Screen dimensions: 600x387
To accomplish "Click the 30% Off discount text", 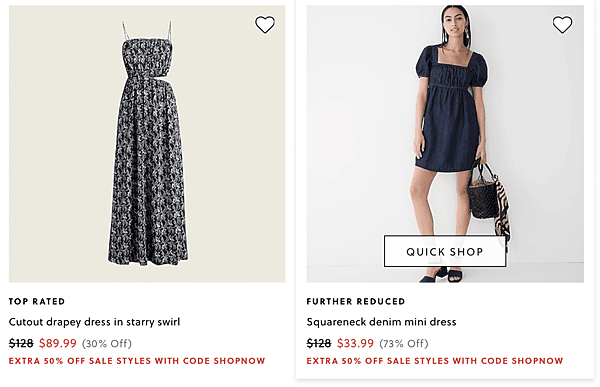I will (107, 343).
